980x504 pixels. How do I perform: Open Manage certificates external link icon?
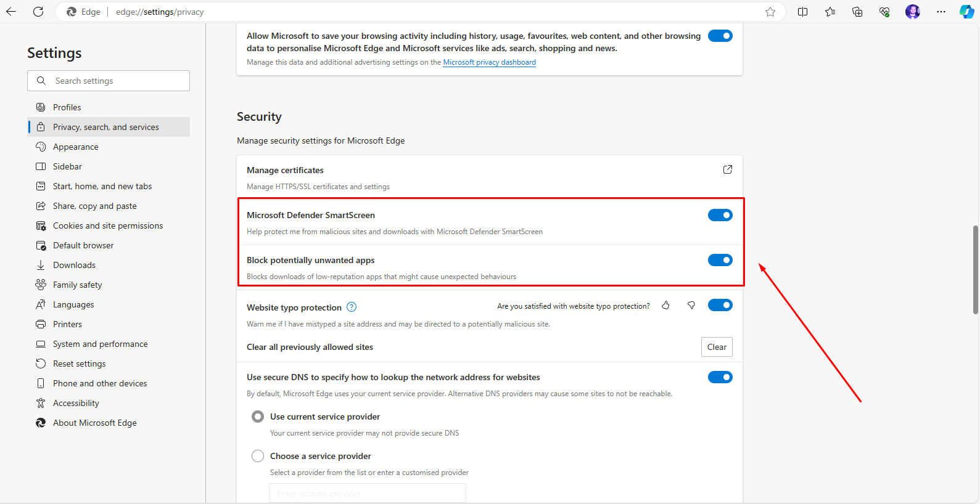(x=728, y=169)
